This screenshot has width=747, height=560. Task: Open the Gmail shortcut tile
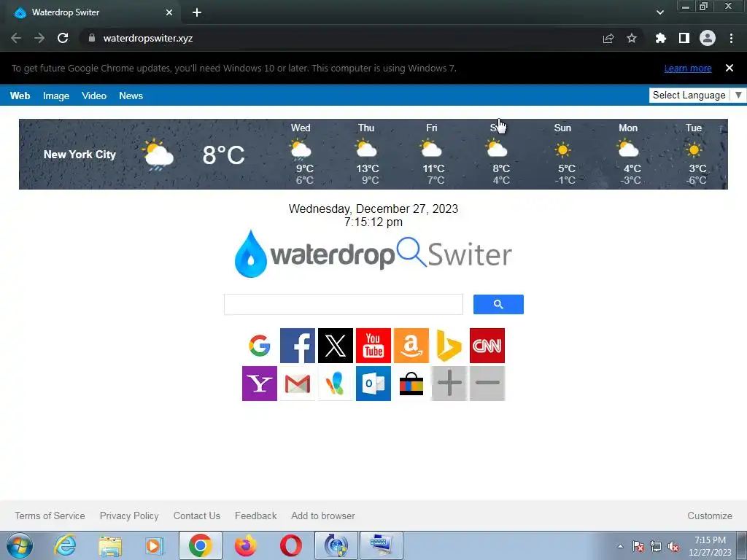tap(298, 384)
